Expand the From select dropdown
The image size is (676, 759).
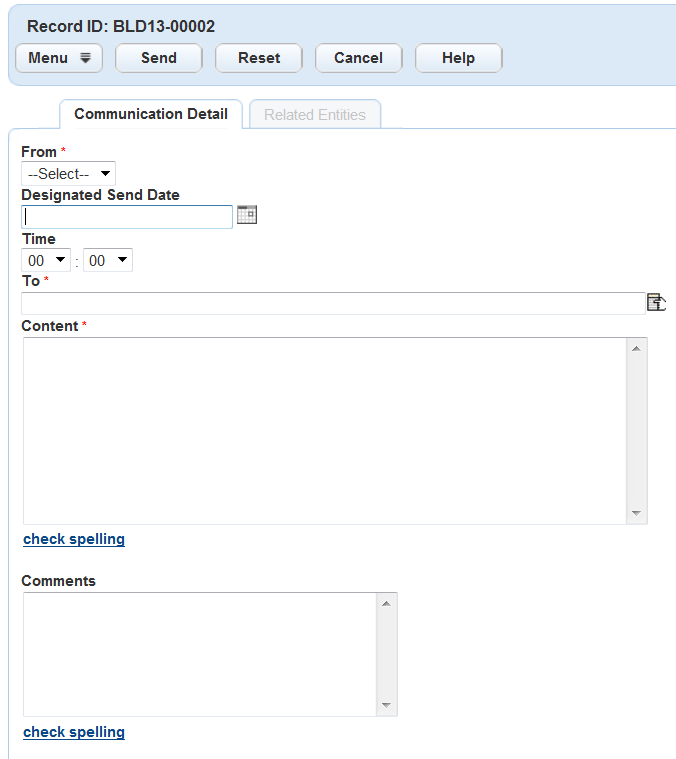tap(68, 174)
